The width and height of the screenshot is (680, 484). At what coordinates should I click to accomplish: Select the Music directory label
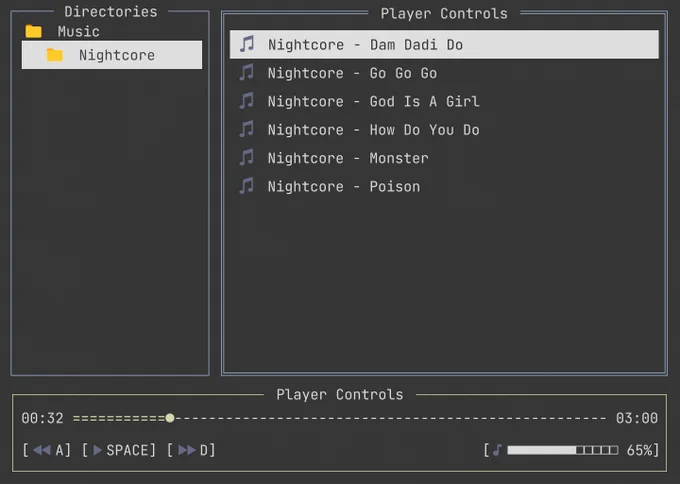click(78, 32)
